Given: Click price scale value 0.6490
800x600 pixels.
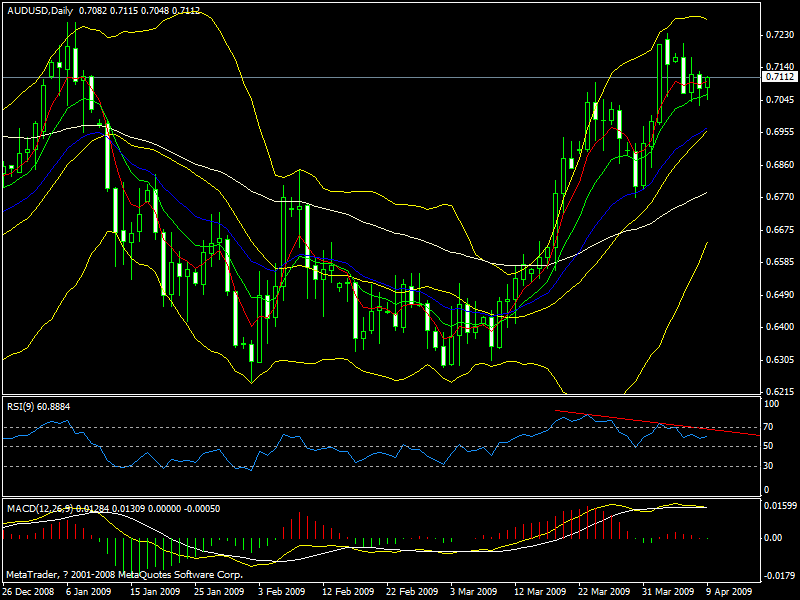Looking at the screenshot, I should (780, 294).
